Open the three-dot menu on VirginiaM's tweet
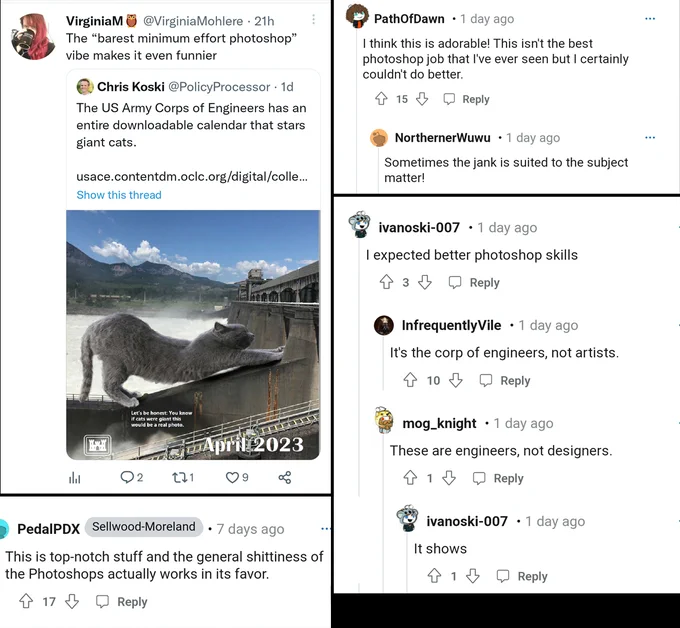This screenshot has height=628, width=680. click(x=314, y=20)
